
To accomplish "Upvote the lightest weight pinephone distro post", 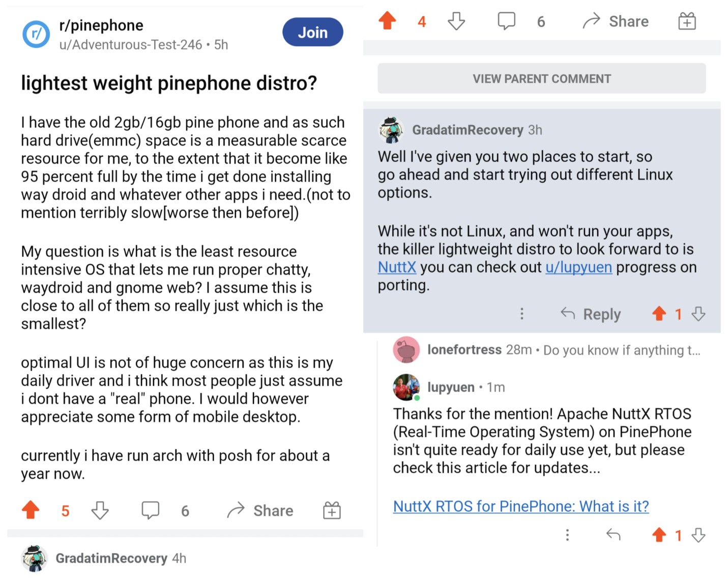I will click(31, 510).
